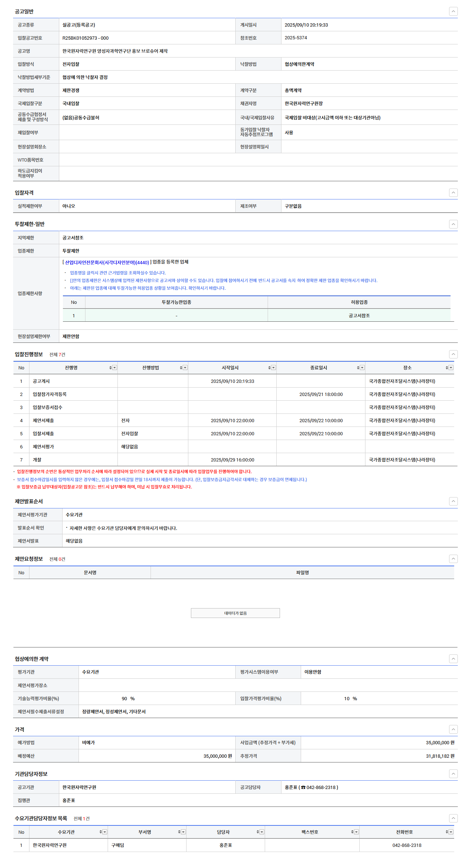Collapse the 기관담당자정보 section
This screenshot has width=468, height=868.
(453, 774)
